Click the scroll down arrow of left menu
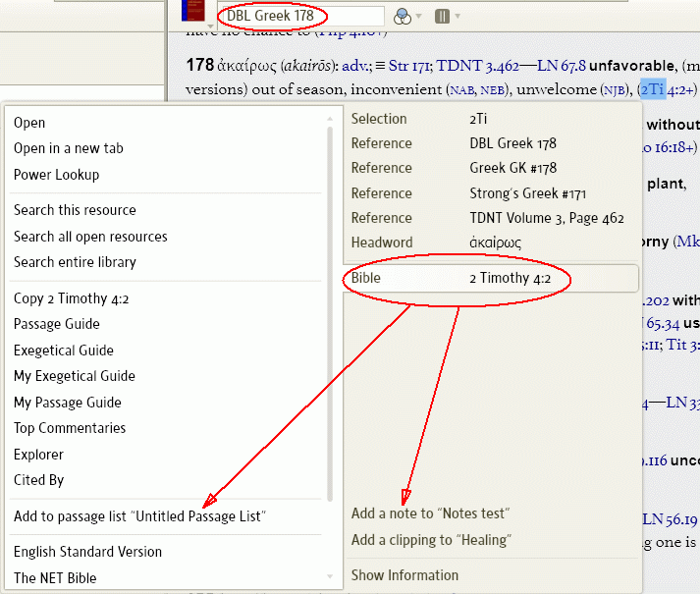The width and height of the screenshot is (700, 594). tap(330, 576)
